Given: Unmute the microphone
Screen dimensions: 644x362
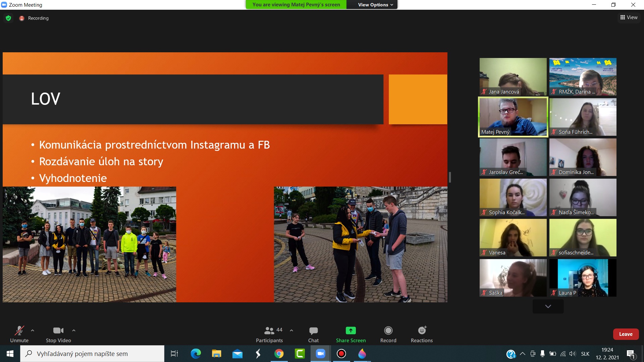Looking at the screenshot, I should (x=19, y=334).
